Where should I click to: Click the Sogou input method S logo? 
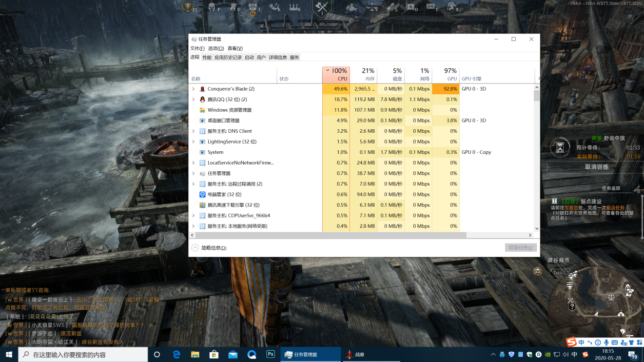pyautogui.click(x=571, y=342)
